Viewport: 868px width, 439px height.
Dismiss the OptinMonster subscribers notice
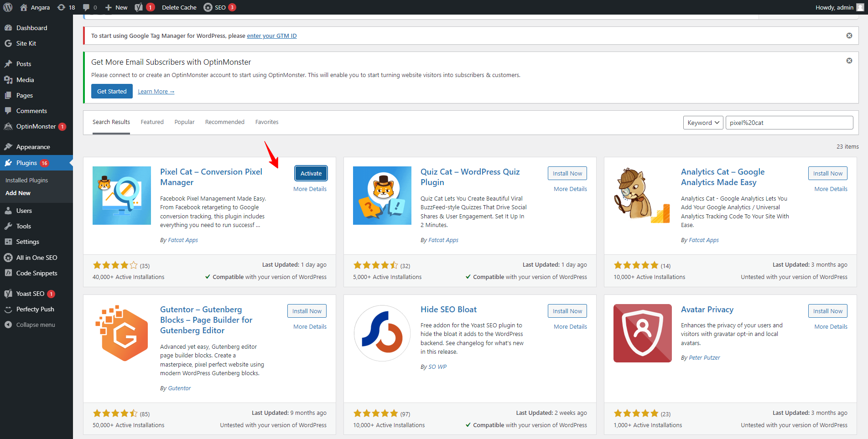tap(849, 61)
